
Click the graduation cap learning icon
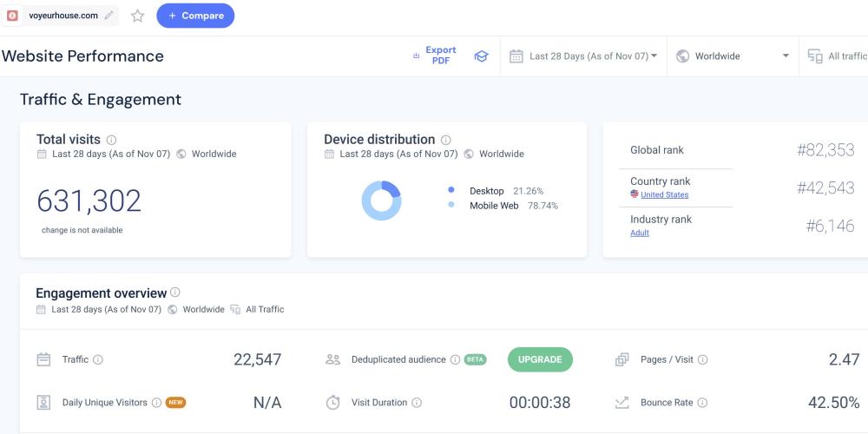click(481, 56)
